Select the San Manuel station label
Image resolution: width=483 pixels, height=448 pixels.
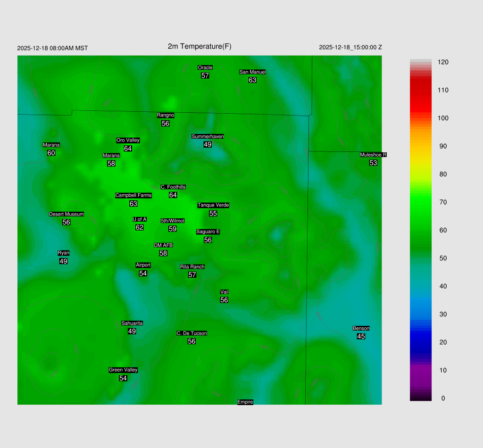[x=252, y=72]
